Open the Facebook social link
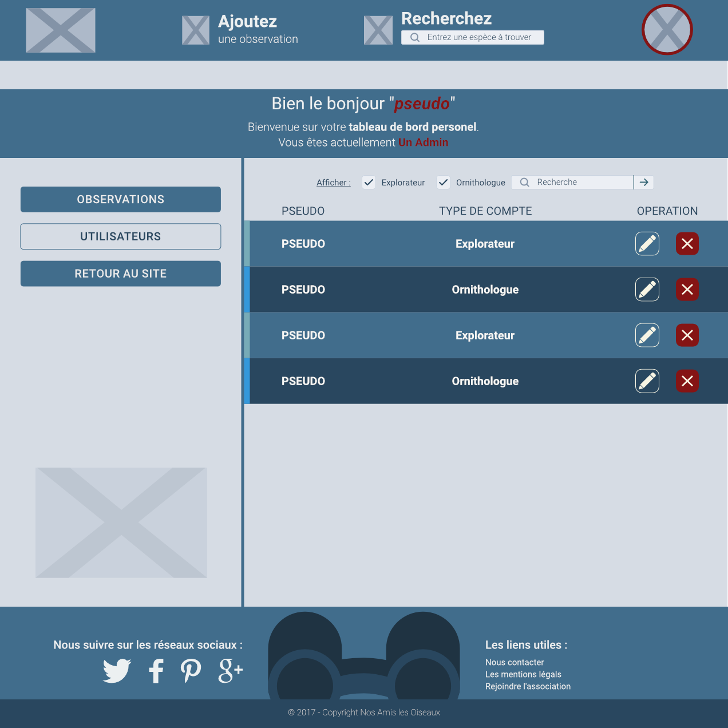This screenshot has width=728, height=728. point(156,671)
